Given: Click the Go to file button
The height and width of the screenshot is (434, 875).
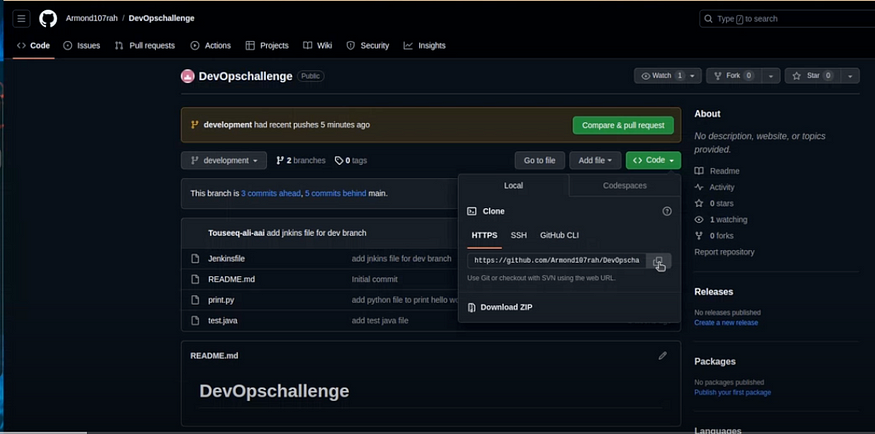Looking at the screenshot, I should click(x=540, y=161).
